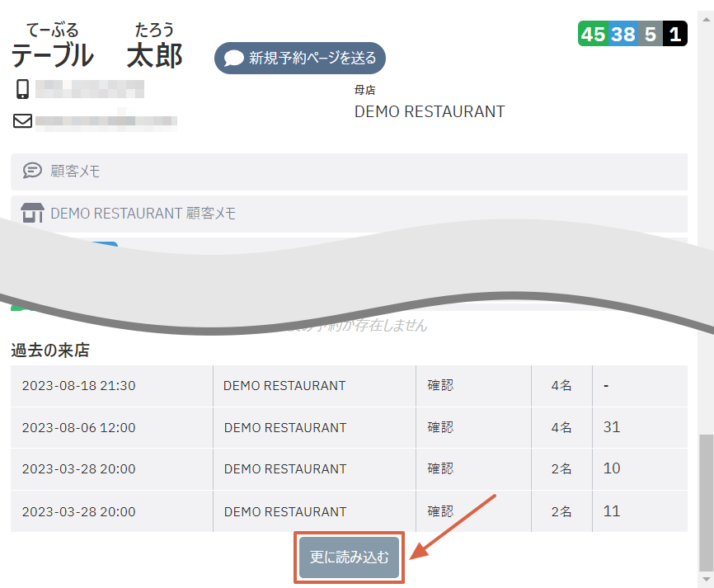
Task: Open the 2023-08-18 21:30 visit row
Action: coord(350,386)
